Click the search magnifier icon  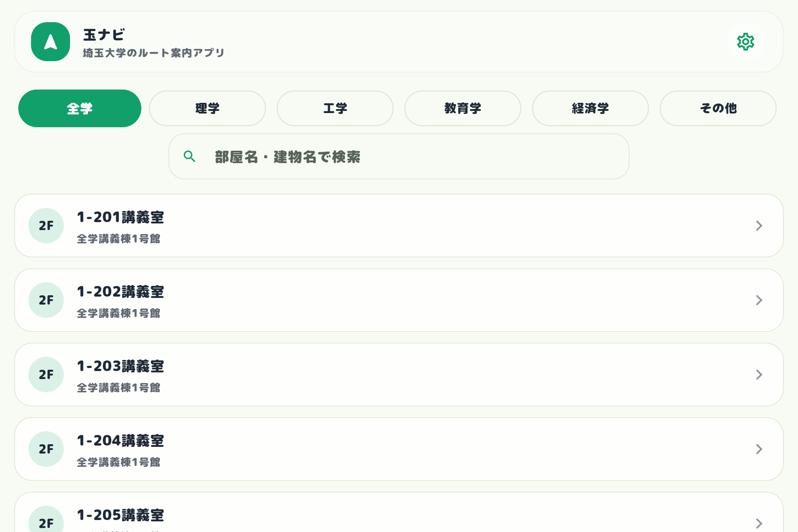click(x=190, y=156)
